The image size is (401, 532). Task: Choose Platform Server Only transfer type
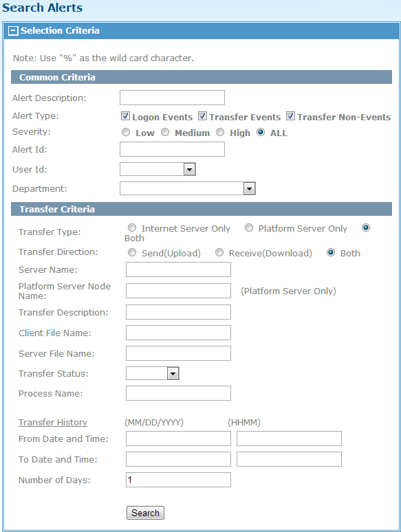pos(249,228)
